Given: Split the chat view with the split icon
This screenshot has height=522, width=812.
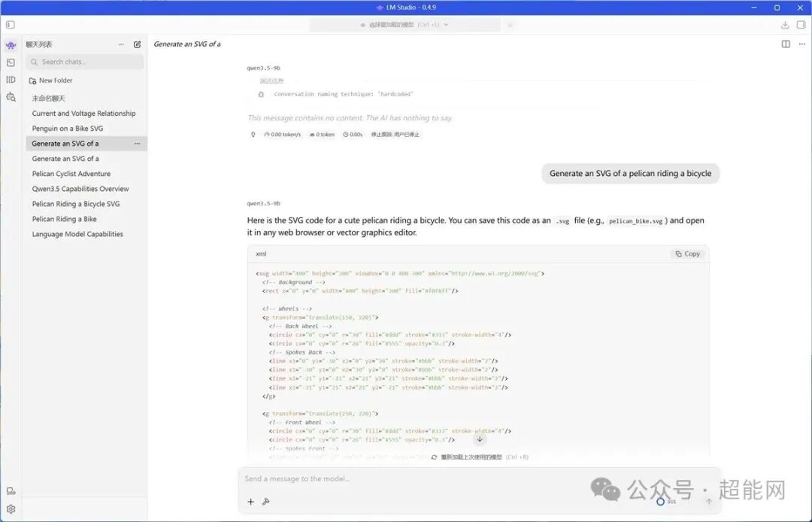Looking at the screenshot, I should pos(786,44).
